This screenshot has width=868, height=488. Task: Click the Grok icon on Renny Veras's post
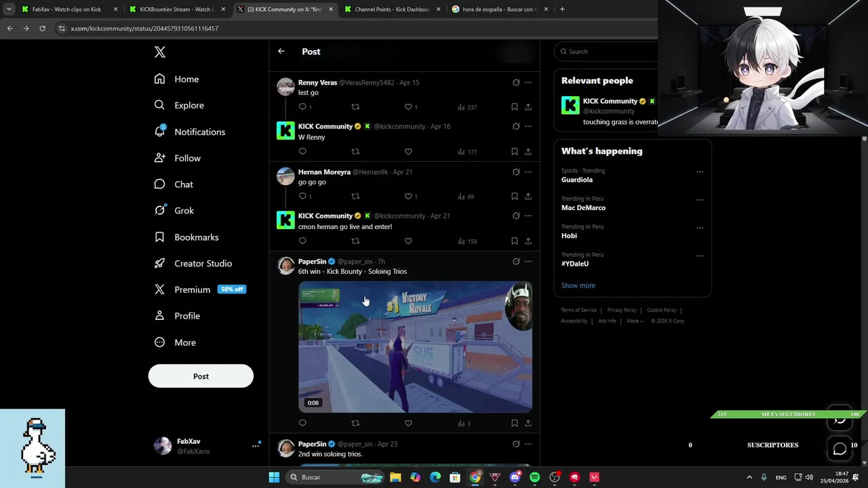516,83
